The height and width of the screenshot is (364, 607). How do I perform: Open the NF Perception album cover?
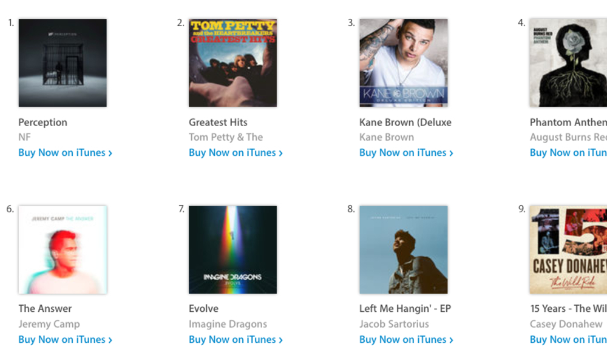(63, 62)
